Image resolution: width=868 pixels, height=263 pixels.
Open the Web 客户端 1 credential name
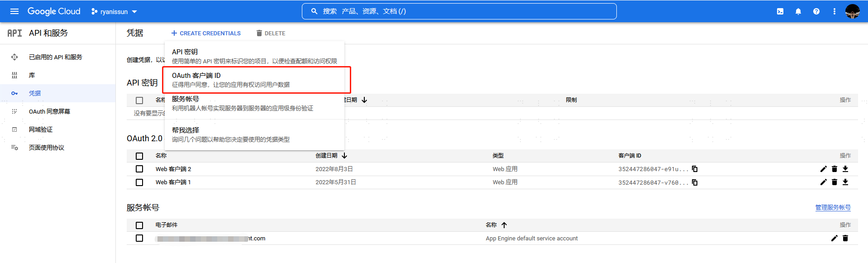[173, 182]
